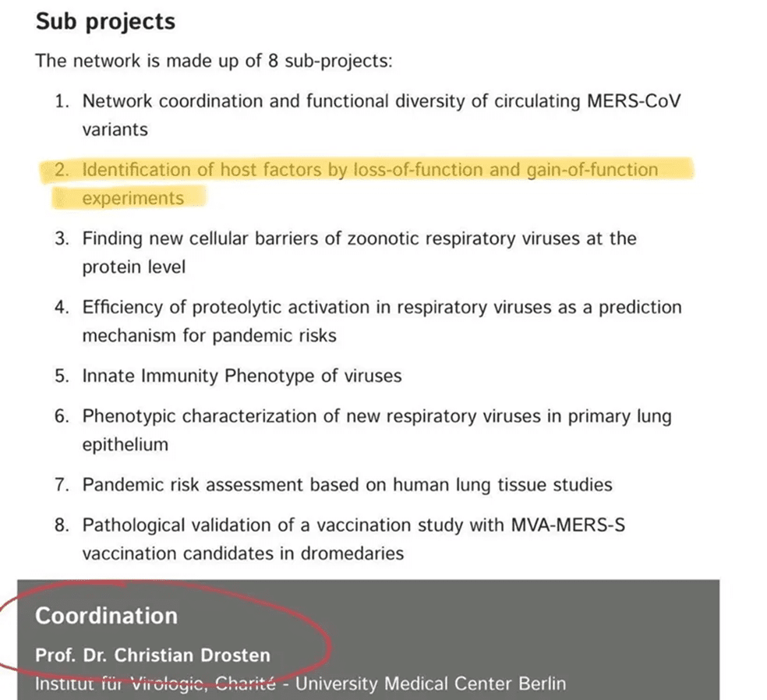
Task: Select 'protein level' text in item 3
Action: [x=133, y=267]
